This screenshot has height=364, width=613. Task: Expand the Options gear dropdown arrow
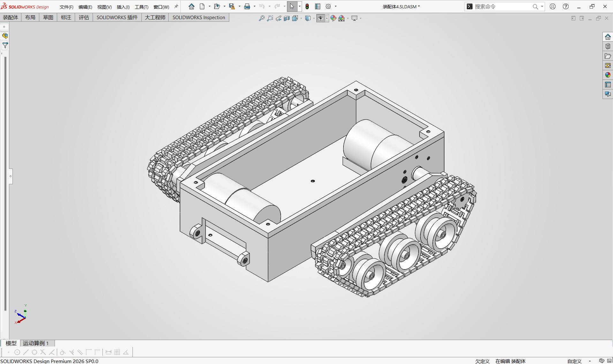click(336, 6)
